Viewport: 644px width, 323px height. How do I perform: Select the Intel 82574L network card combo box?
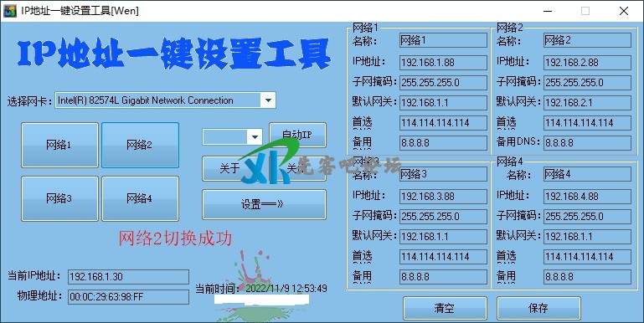click(165, 100)
